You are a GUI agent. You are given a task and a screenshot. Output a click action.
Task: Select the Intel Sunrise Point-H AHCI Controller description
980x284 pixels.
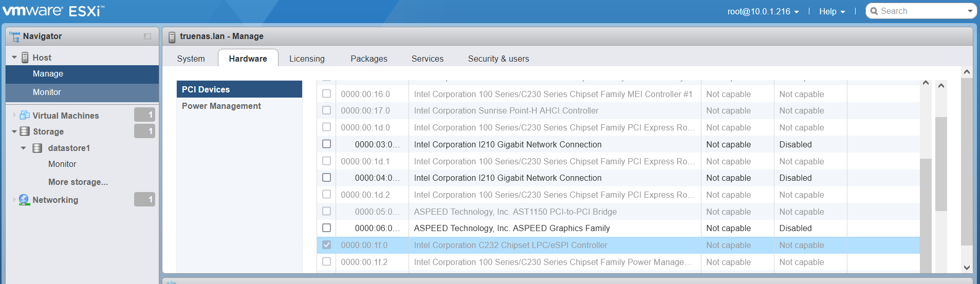pos(506,110)
